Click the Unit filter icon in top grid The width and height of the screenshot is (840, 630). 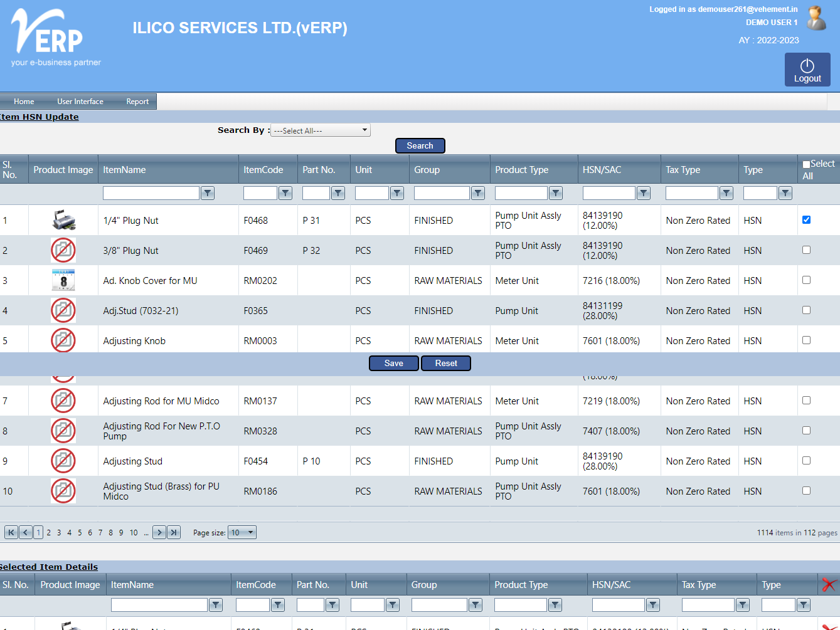click(397, 193)
